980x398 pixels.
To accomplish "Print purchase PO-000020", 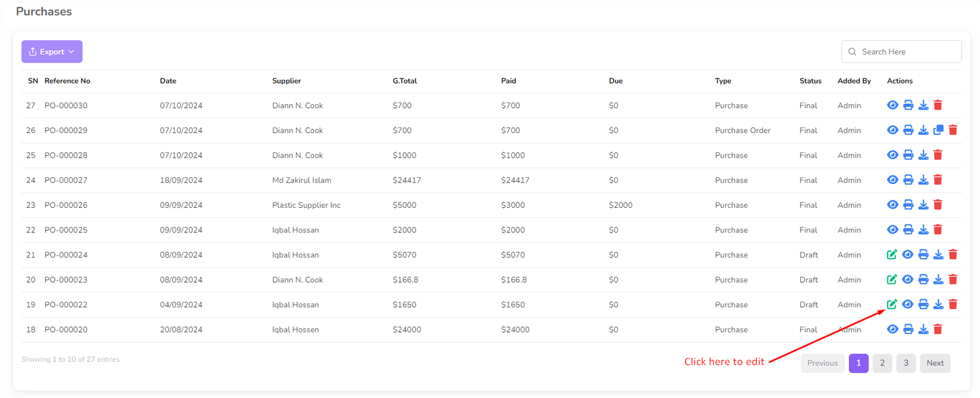I will [908, 329].
